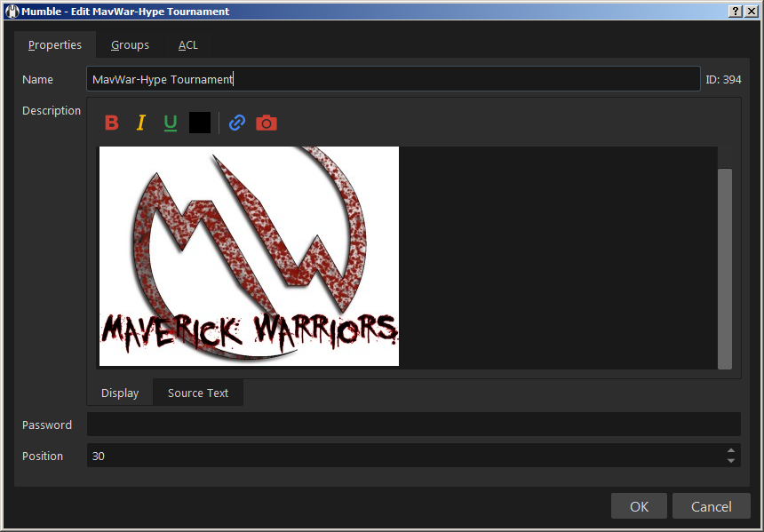Close the Edit channel dialog
The image size is (764, 532).
pos(752,12)
